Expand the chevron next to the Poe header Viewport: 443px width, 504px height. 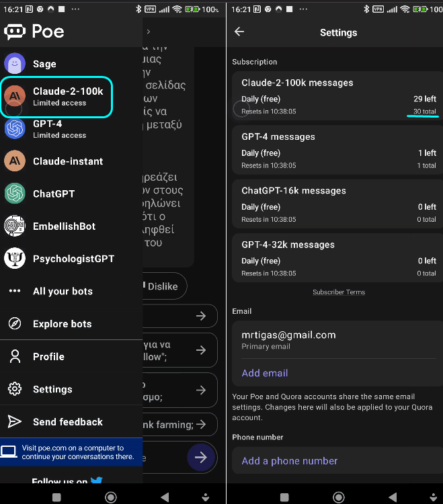pos(148,32)
